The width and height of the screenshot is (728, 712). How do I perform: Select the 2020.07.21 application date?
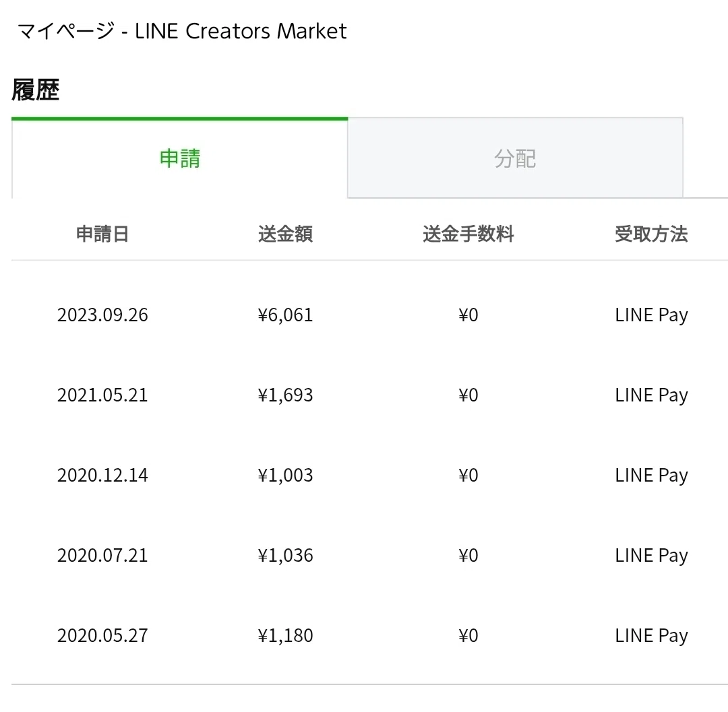[x=102, y=556]
